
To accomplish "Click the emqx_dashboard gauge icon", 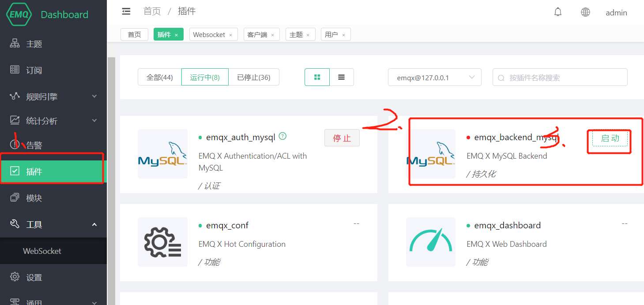I will tap(431, 242).
